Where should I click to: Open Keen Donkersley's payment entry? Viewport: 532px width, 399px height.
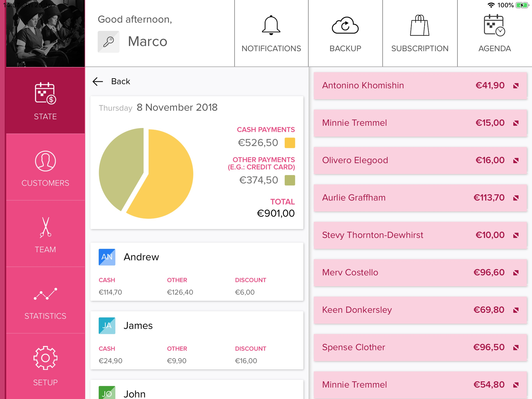[x=420, y=310]
